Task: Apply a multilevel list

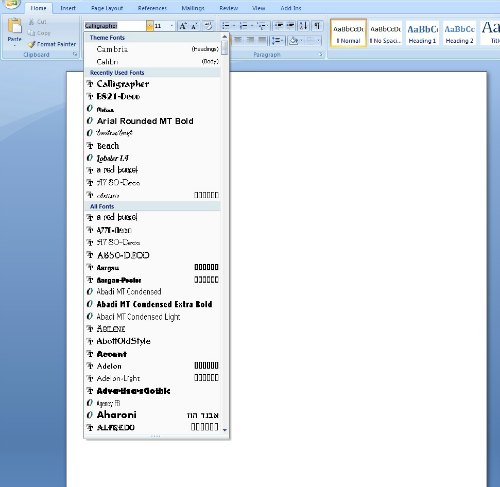Action: point(261,26)
